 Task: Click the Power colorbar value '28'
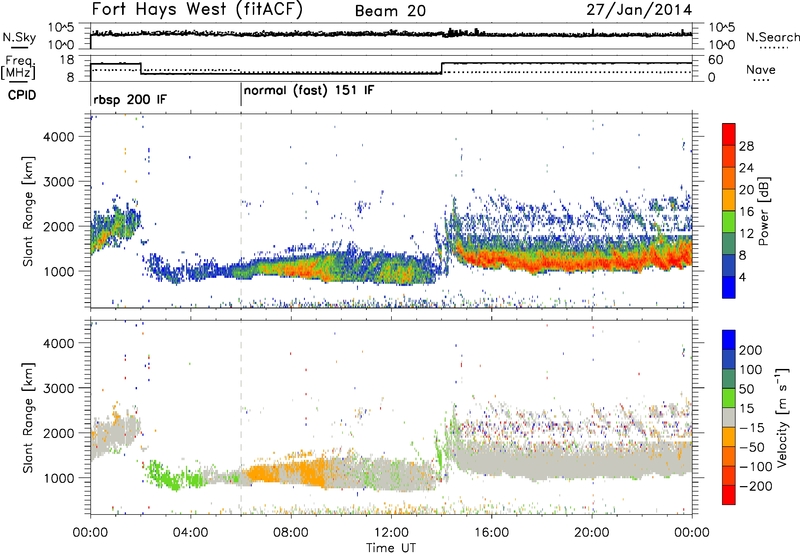click(x=746, y=146)
